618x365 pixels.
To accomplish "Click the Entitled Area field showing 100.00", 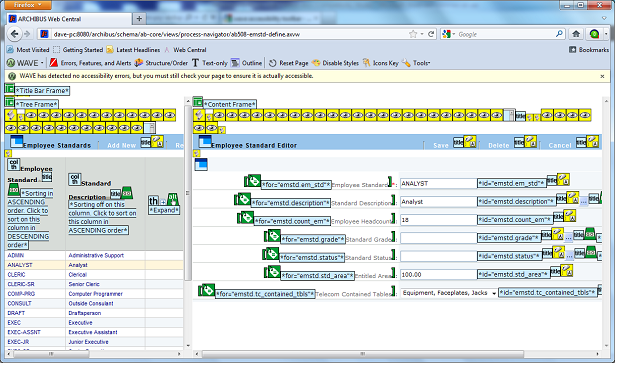I will pyautogui.click(x=438, y=275).
